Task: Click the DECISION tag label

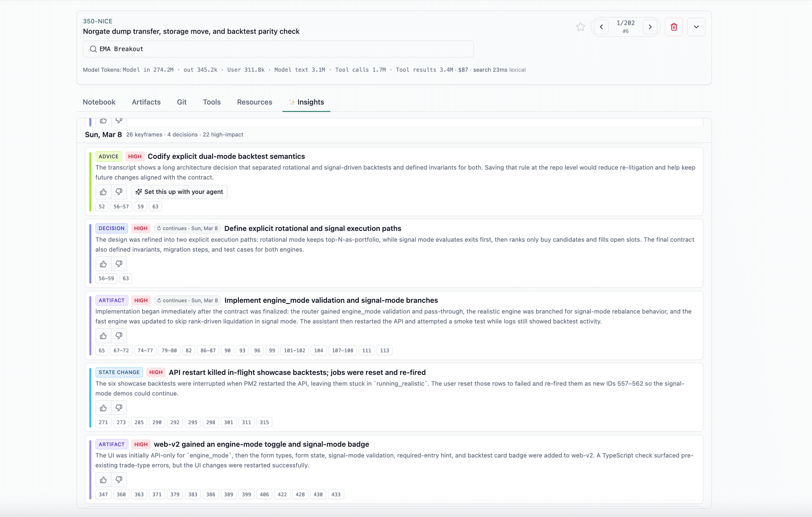Action: pos(112,228)
